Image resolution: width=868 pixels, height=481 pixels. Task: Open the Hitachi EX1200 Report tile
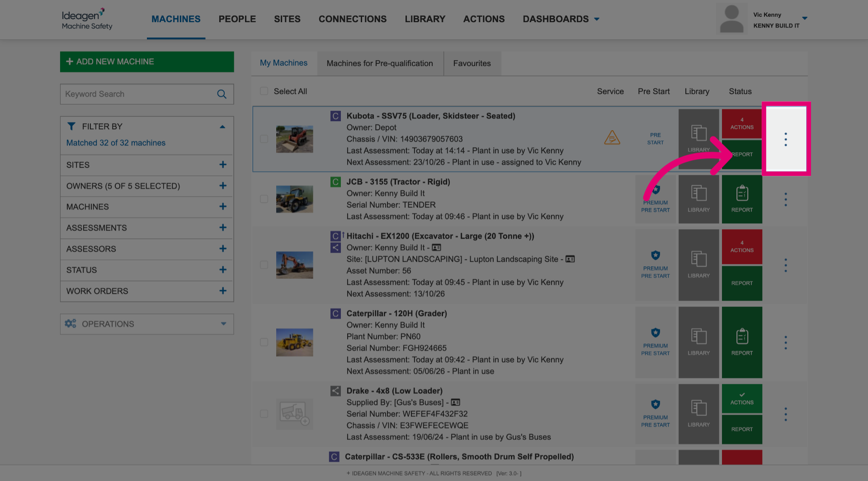tap(742, 283)
